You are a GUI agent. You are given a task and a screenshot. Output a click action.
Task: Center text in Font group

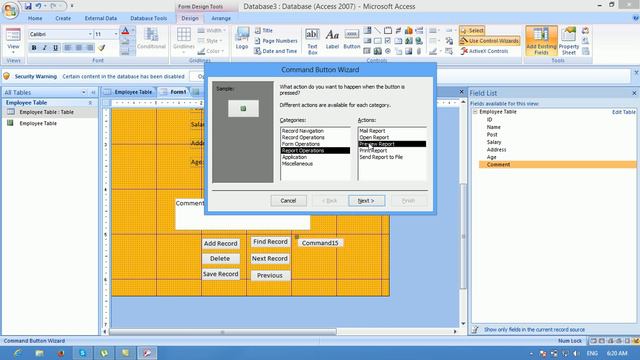pyautogui.click(x=79, y=48)
